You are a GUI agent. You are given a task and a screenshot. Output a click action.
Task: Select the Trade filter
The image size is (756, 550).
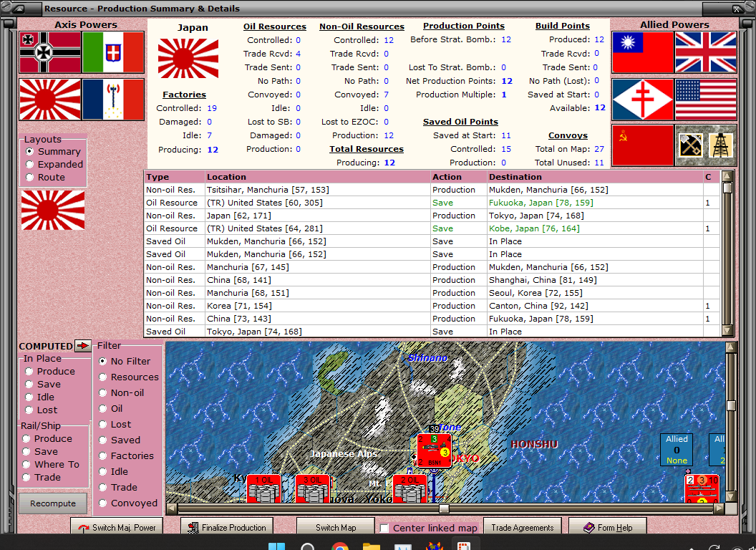(x=102, y=487)
